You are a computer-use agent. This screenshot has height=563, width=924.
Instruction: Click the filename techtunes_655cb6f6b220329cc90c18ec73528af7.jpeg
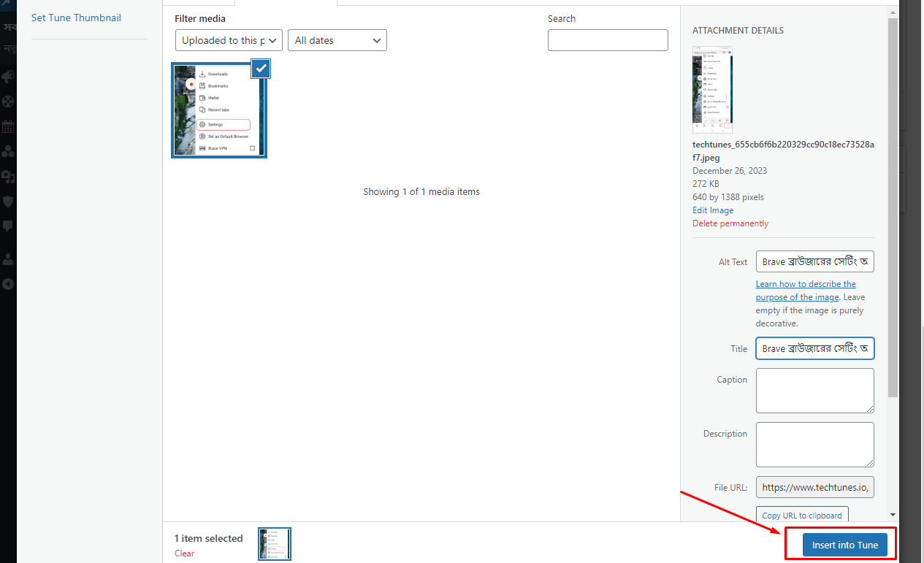(x=783, y=150)
